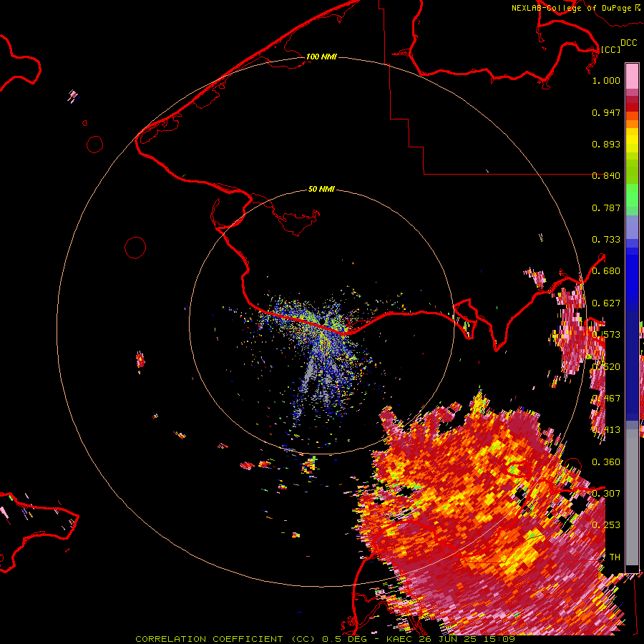Viewport: 644px width, 644px height.
Task: Select the 0.360 scale value
Action: (606, 462)
